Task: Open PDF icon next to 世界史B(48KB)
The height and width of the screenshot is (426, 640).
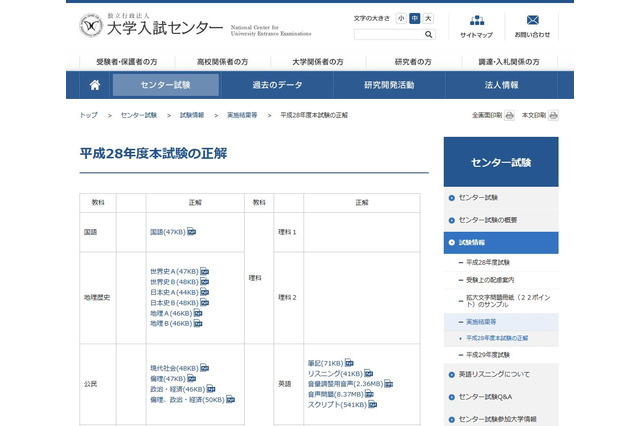Action: (x=204, y=282)
